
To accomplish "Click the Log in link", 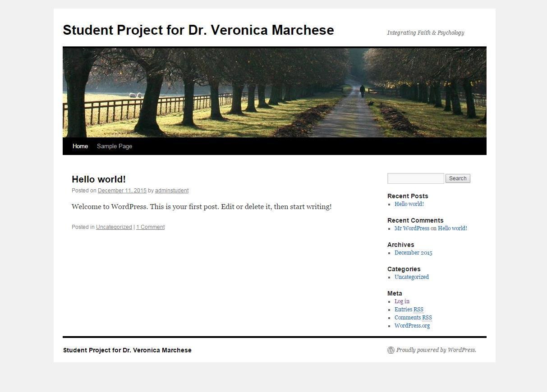I will (x=402, y=301).
